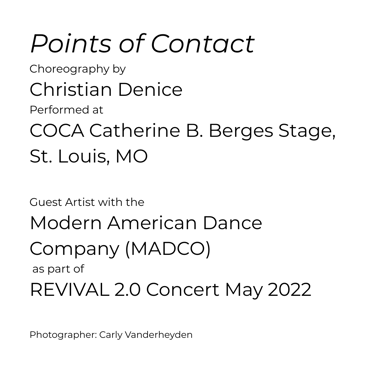The height and width of the screenshot is (375, 375).
Task: Click the word 'COCA'
Action: pyautogui.click(x=57, y=131)
